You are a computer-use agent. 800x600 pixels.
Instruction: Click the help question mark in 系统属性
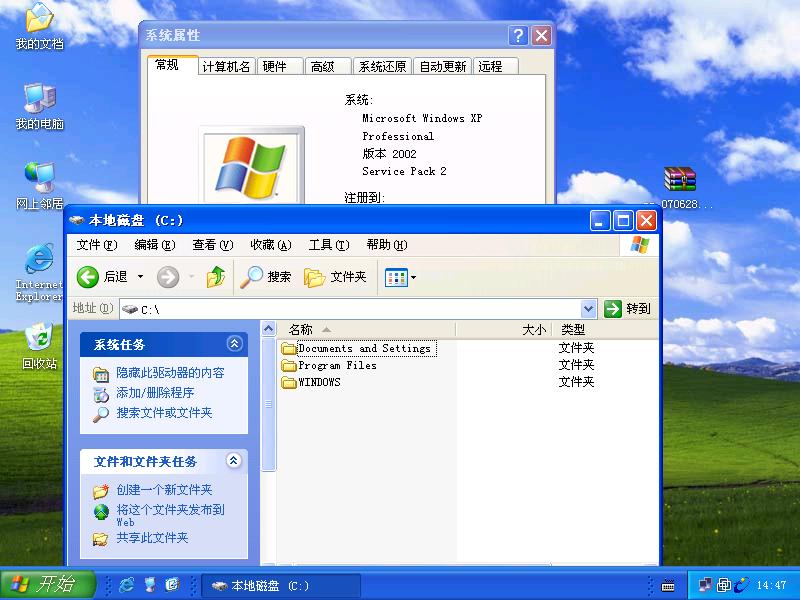pos(518,35)
